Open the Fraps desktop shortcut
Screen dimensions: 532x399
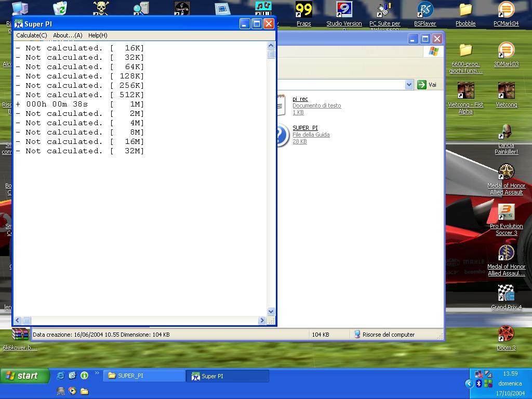[303, 14]
